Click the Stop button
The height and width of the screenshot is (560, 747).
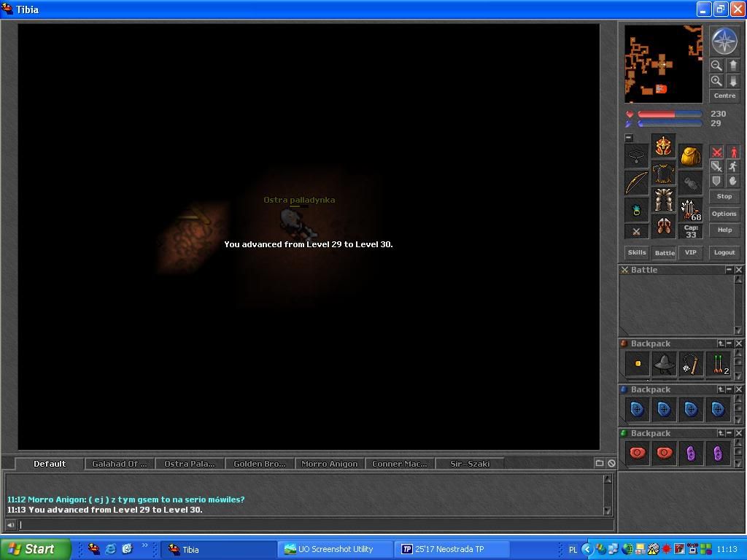pyautogui.click(x=724, y=196)
